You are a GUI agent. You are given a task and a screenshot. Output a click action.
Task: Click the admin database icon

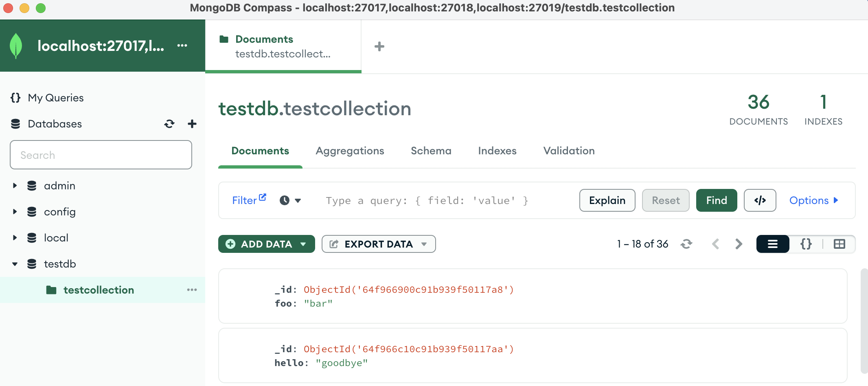click(x=32, y=186)
